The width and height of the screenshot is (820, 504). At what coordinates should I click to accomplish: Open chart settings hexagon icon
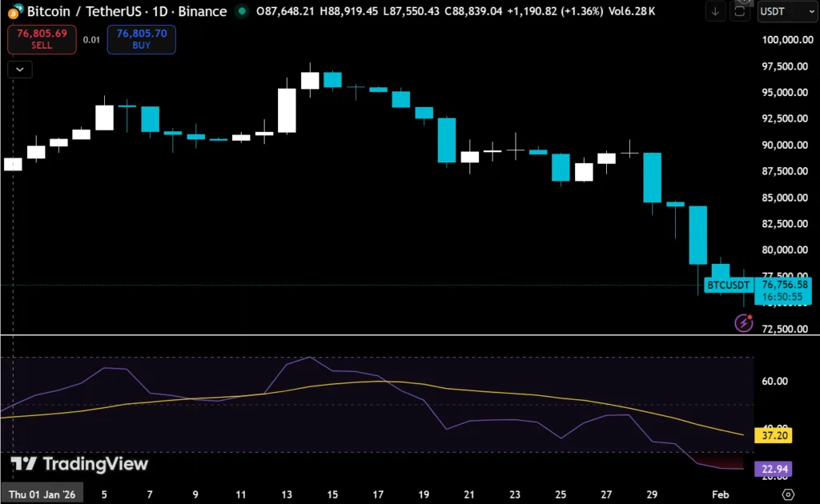coord(788,494)
